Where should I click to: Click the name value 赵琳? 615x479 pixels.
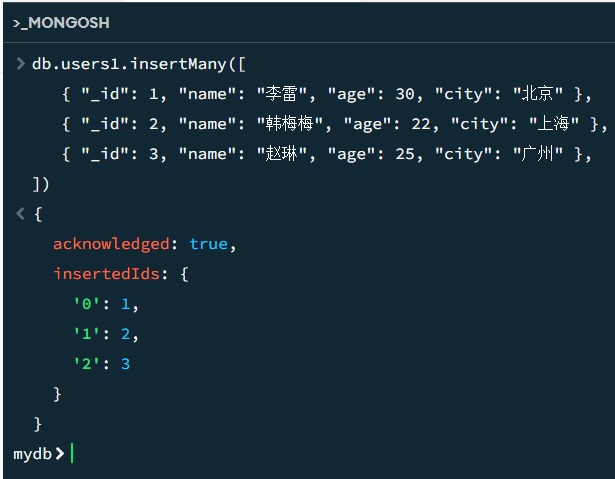(x=283, y=154)
